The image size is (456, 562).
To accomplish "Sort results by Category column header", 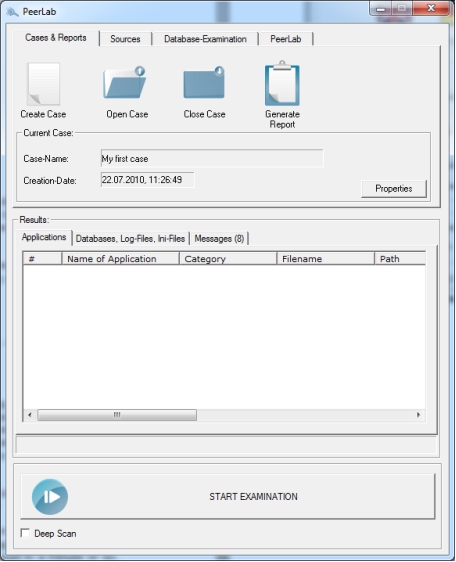I will pos(228,259).
